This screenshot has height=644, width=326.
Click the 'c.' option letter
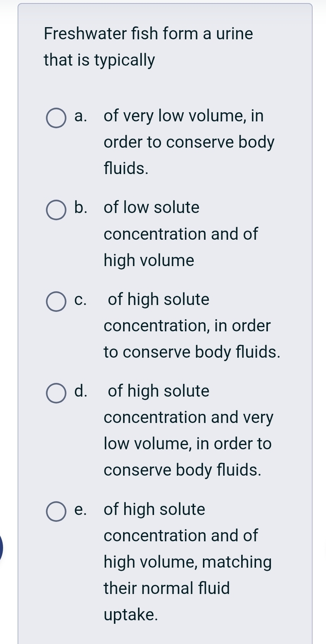[81, 300]
